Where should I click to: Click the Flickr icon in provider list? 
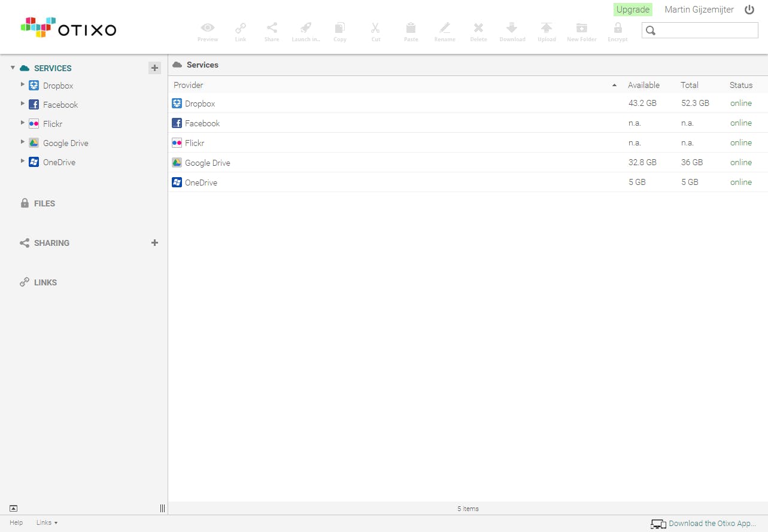[x=177, y=143]
